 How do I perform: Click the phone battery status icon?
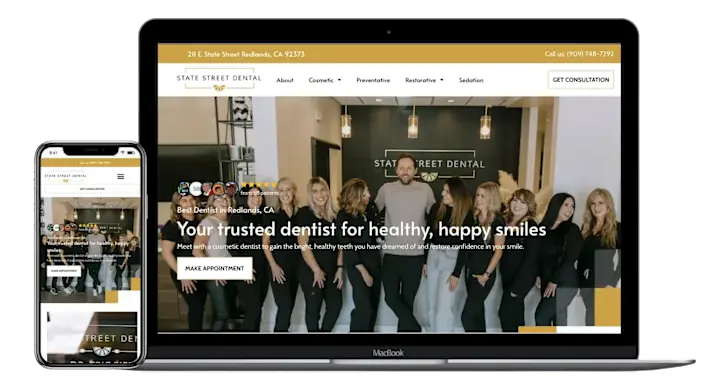coord(131,152)
